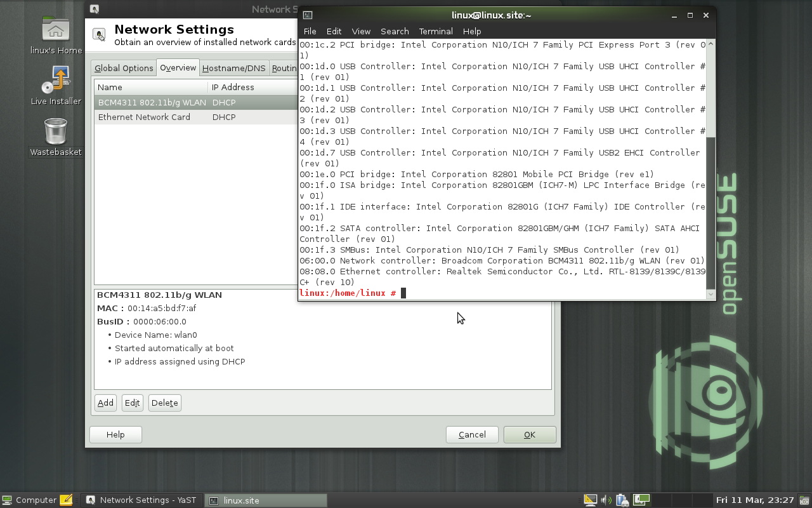Switch to the Routing tab

tap(284, 69)
